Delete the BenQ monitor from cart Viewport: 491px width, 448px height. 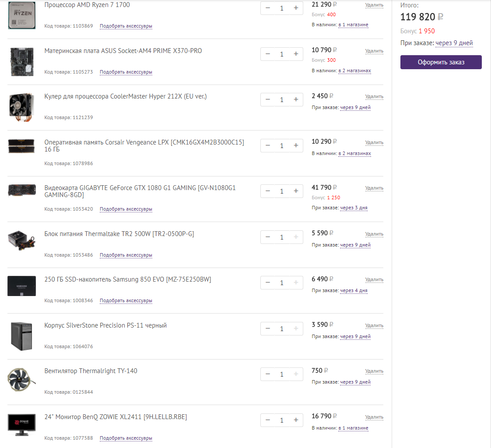[374, 417]
